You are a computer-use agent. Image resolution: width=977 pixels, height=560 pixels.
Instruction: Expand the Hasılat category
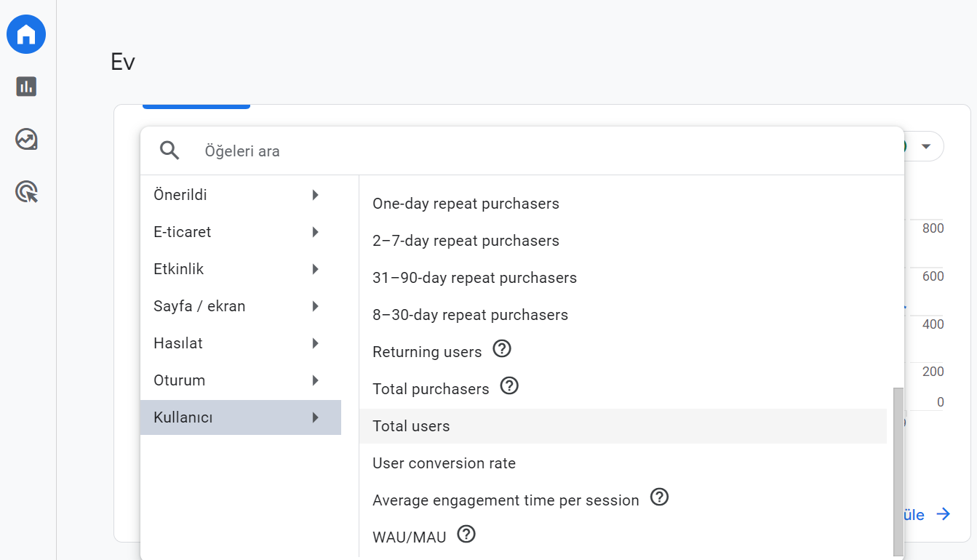click(x=241, y=343)
